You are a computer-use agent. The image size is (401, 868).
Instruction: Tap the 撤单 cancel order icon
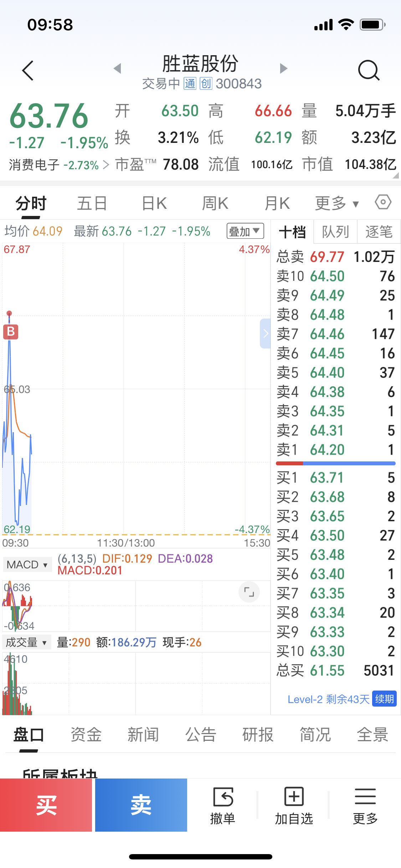(223, 806)
